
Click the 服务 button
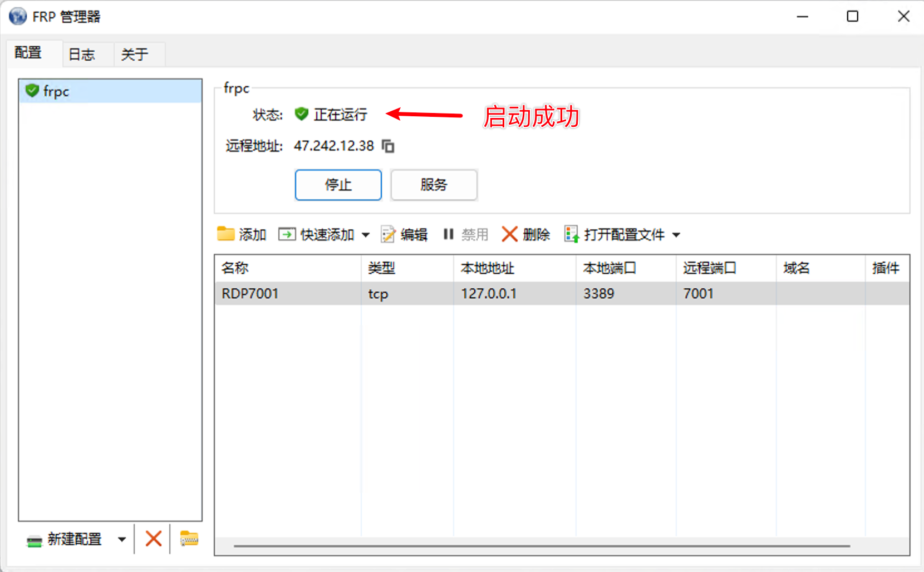[x=434, y=185]
